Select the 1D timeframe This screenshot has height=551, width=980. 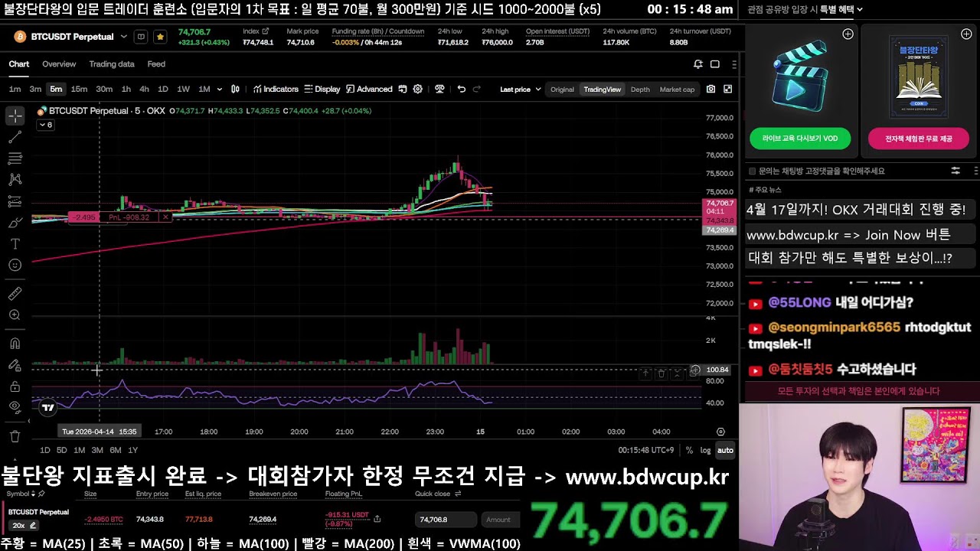[x=162, y=89]
